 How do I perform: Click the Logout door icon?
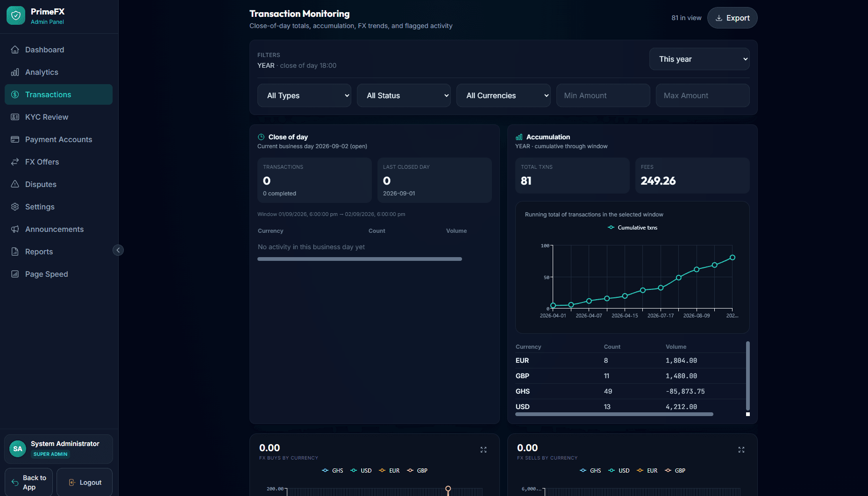coord(72,482)
